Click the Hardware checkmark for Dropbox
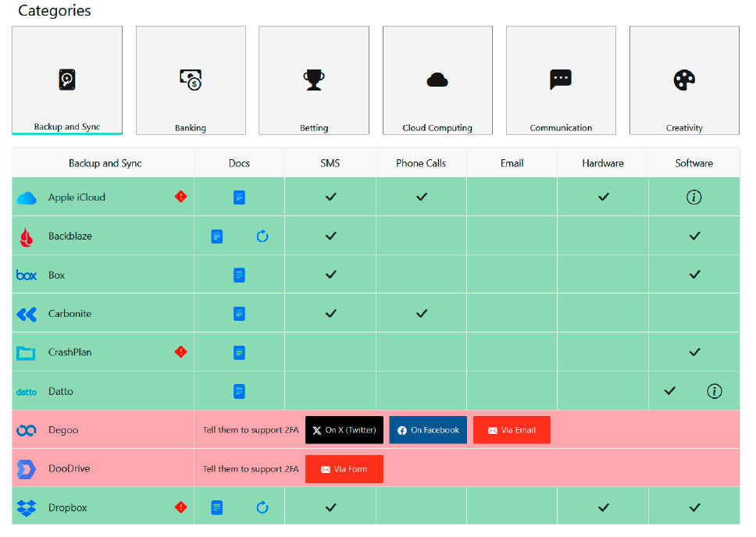Image resolution: width=756 pixels, height=537 pixels. (x=604, y=507)
